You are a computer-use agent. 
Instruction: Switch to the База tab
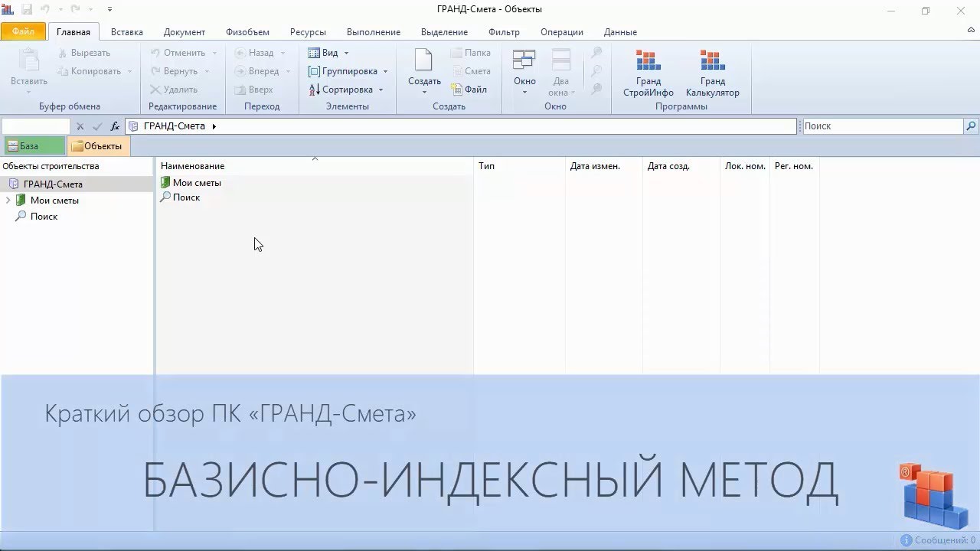tap(33, 146)
